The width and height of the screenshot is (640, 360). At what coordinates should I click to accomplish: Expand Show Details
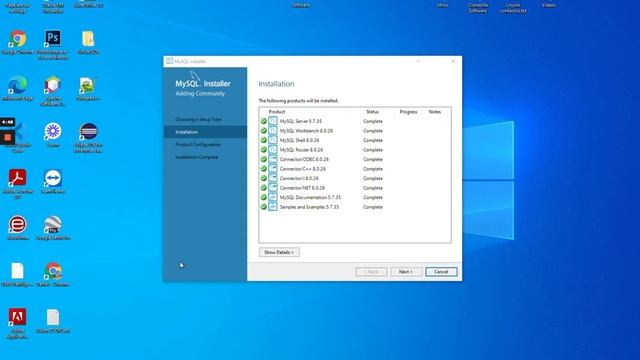point(279,252)
